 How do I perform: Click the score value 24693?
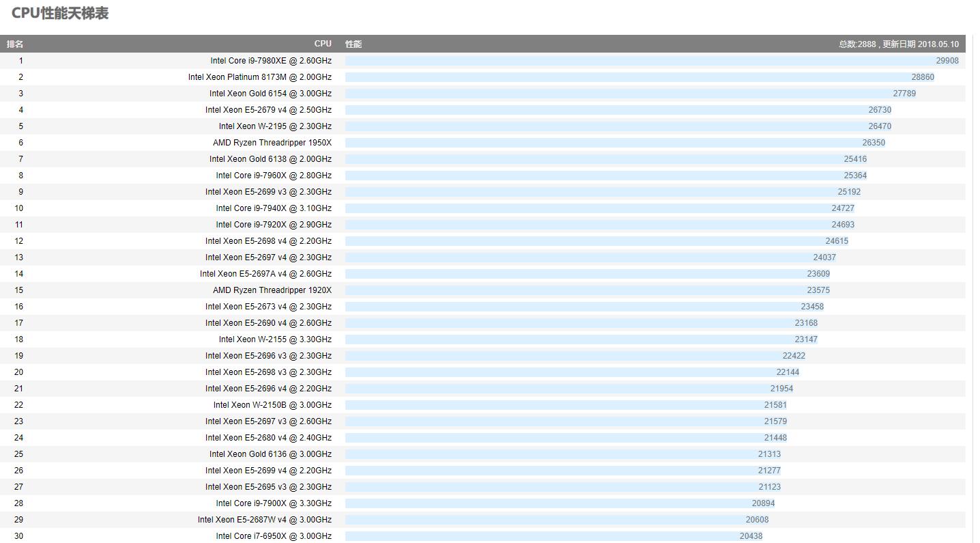843,225
